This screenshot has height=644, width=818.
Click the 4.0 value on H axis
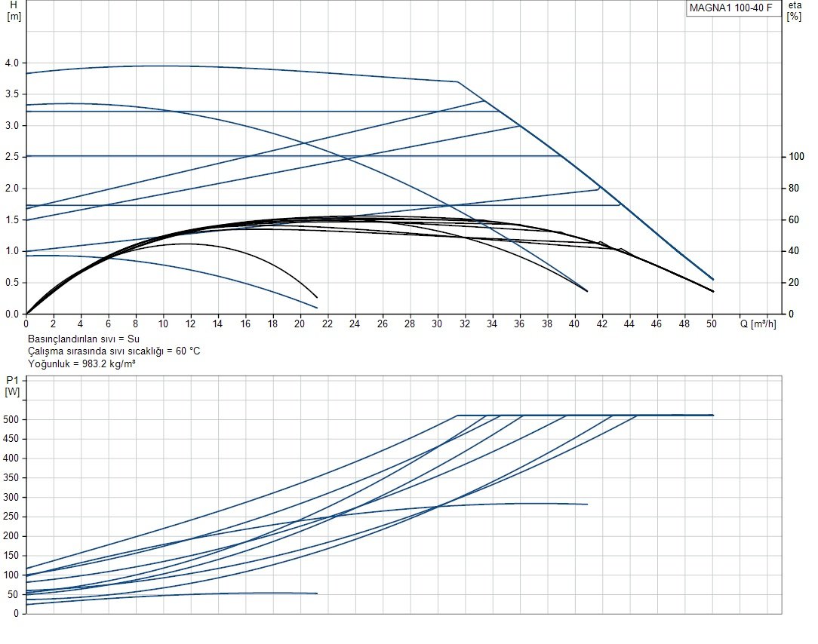tap(12, 63)
